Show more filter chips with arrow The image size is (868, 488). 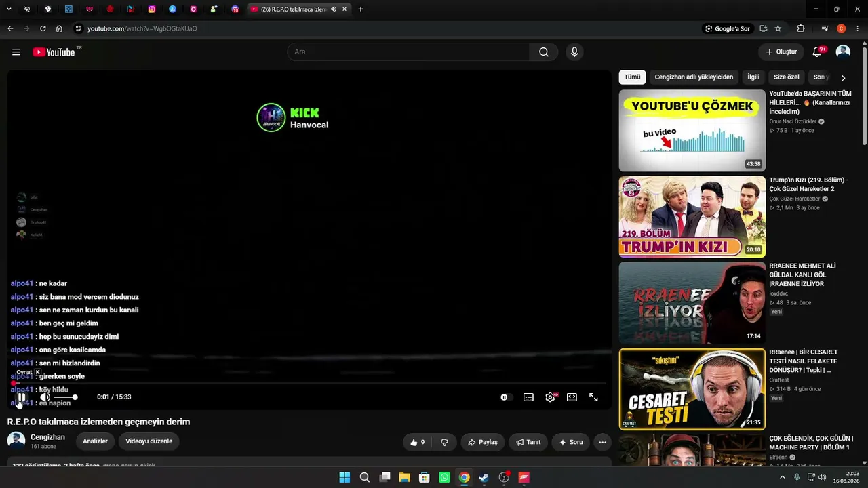tap(843, 78)
